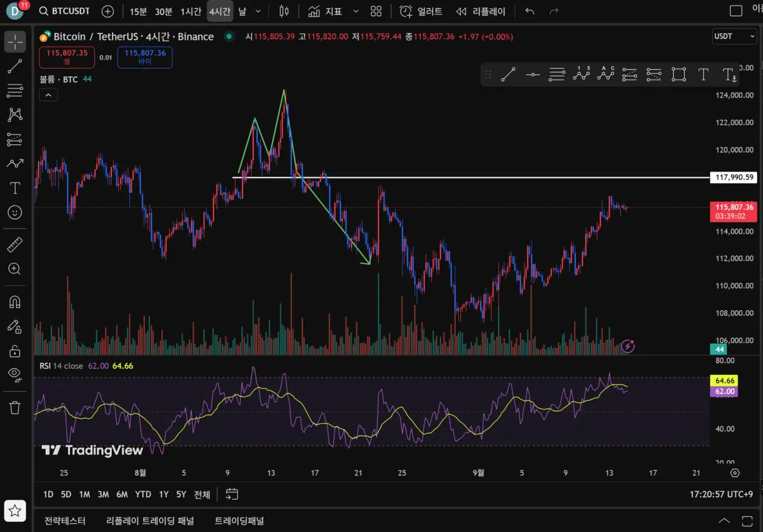Open the layout grid selector
The height and width of the screenshot is (532, 763).
coord(376,11)
